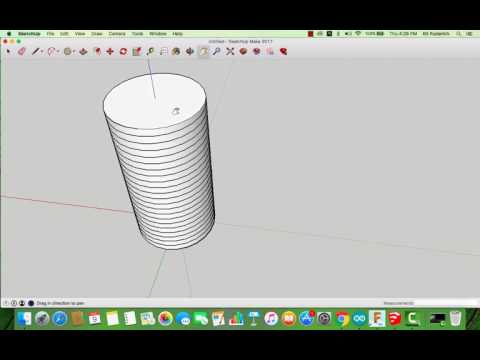This screenshot has height=360, width=480.
Task: Open the Extension Manager icon
Action: (283, 51)
